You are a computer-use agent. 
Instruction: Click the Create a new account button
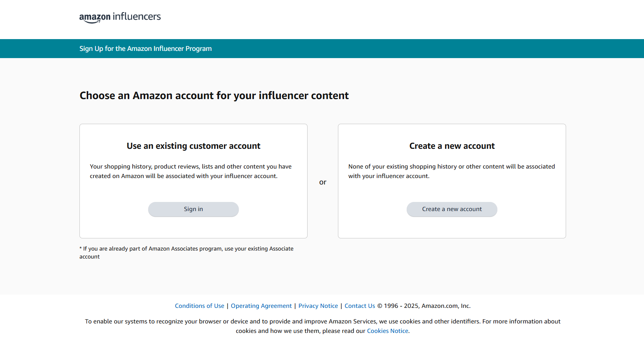(x=452, y=209)
